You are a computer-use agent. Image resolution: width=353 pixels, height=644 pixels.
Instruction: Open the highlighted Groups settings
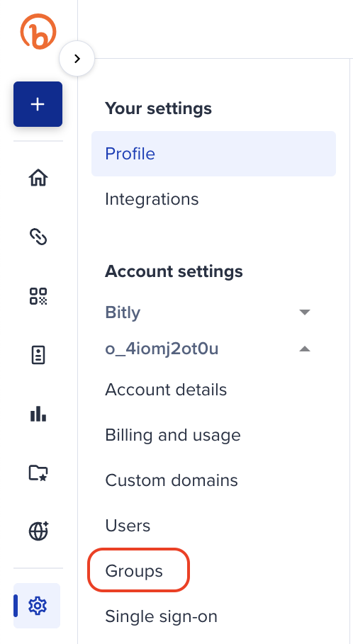coord(134,571)
